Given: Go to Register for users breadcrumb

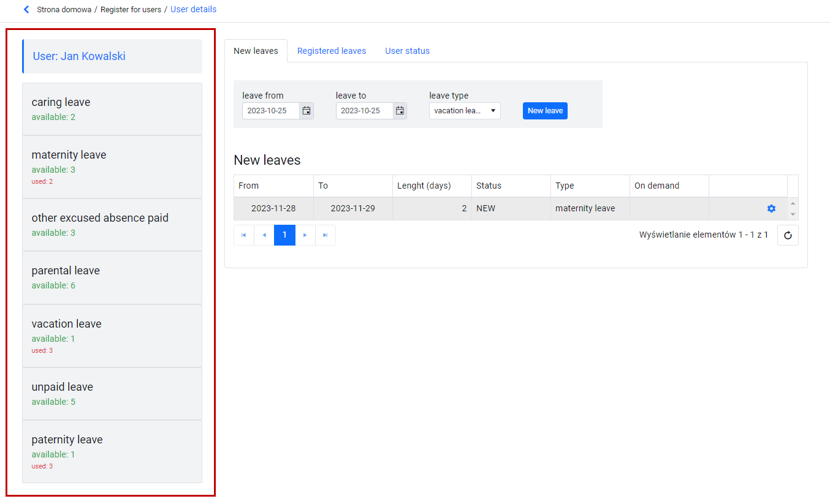Looking at the screenshot, I should click(131, 10).
